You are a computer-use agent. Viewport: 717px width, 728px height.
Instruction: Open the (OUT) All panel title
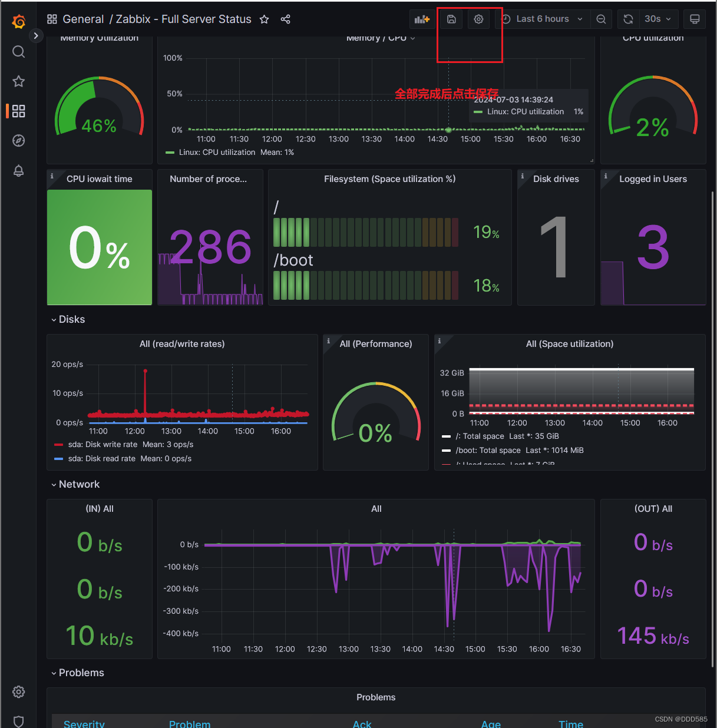(653, 509)
